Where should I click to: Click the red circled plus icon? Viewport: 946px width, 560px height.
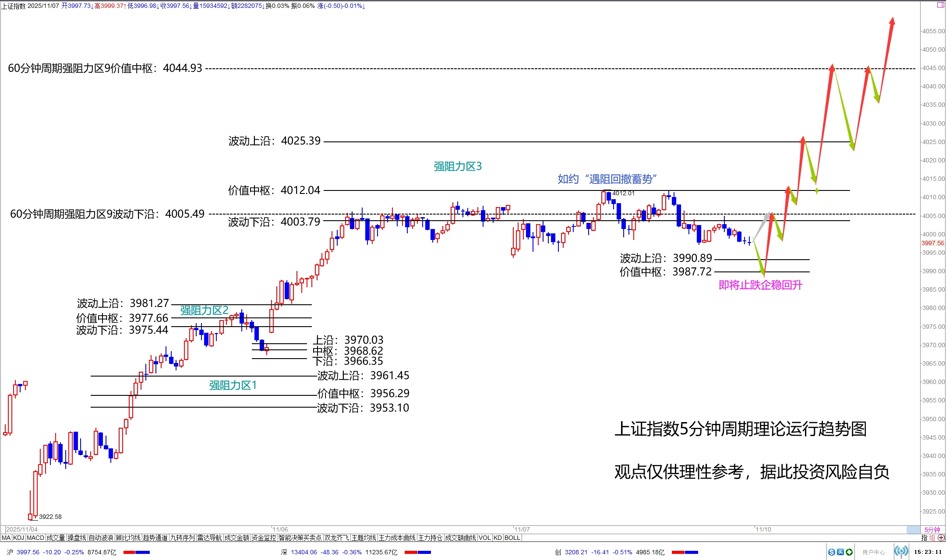(942, 538)
